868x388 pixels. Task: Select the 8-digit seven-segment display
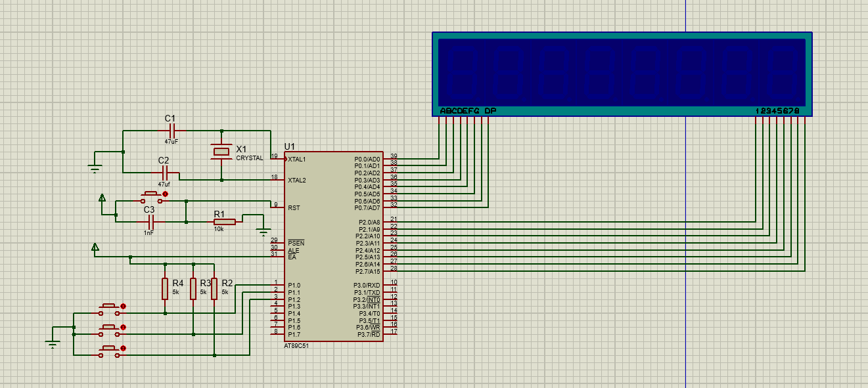pyautogui.click(x=622, y=74)
